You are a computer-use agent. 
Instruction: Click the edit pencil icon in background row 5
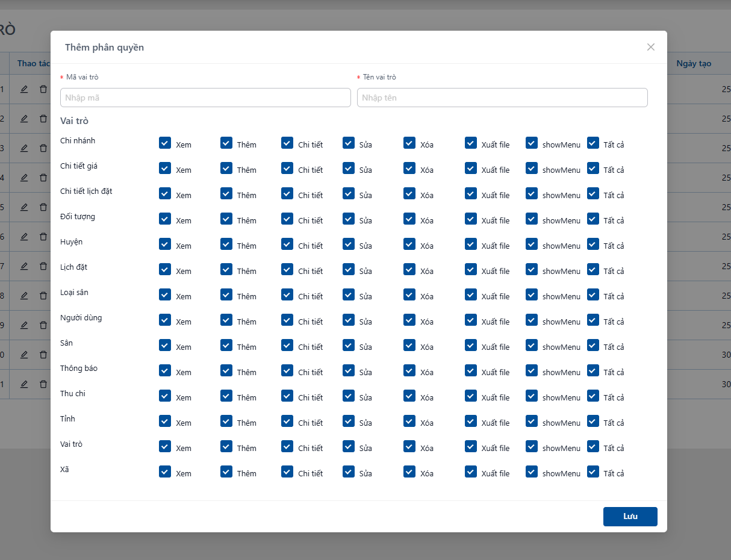[24, 207]
